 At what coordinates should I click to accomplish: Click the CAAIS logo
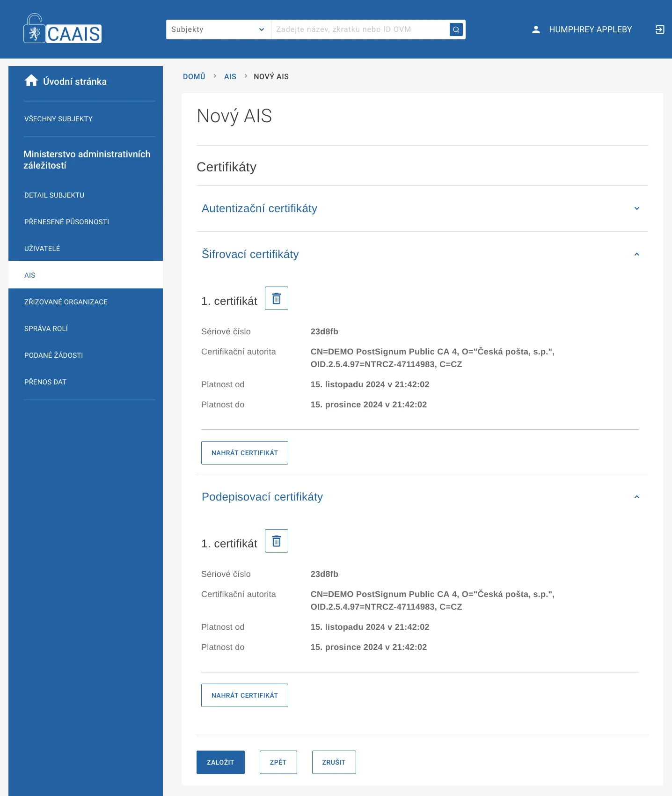pos(63,29)
